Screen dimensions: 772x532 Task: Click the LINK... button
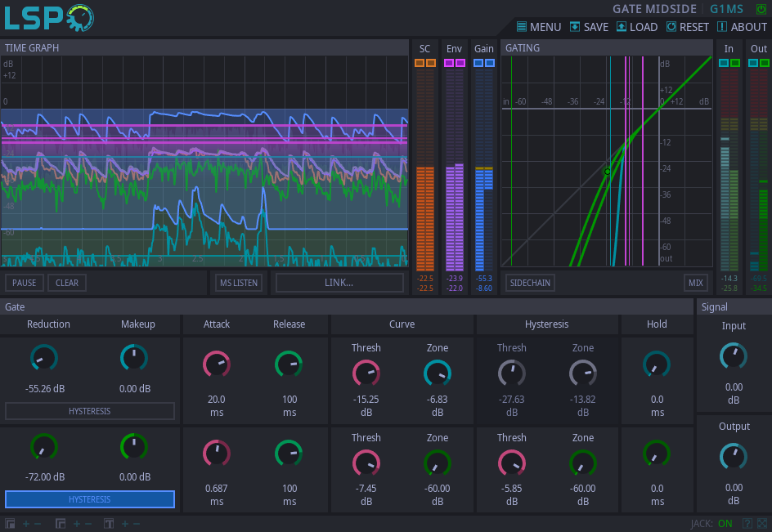coord(339,283)
